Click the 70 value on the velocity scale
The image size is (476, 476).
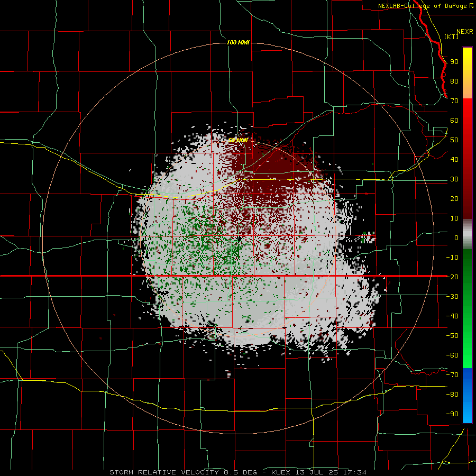tap(454, 101)
